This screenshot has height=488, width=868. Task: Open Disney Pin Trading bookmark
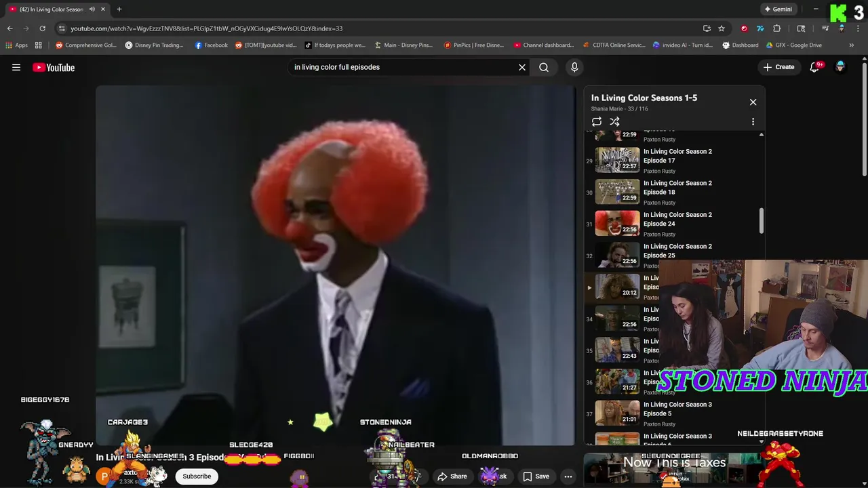(155, 45)
